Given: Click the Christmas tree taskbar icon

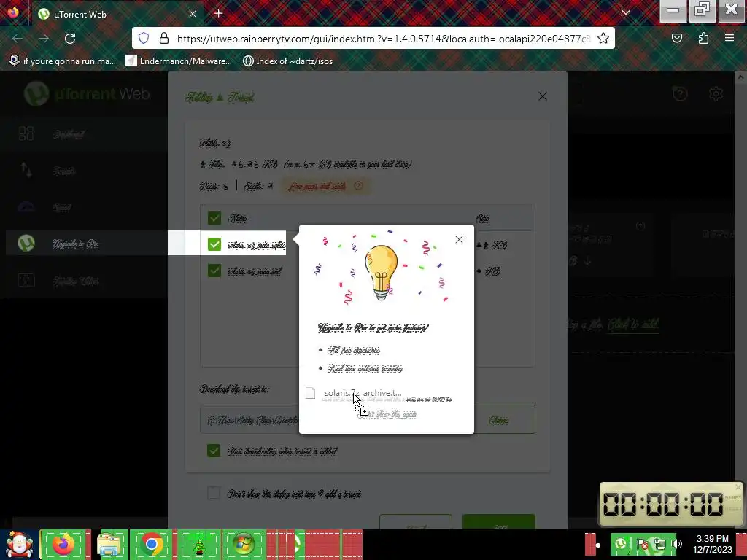Looking at the screenshot, I should pyautogui.click(x=198, y=544).
